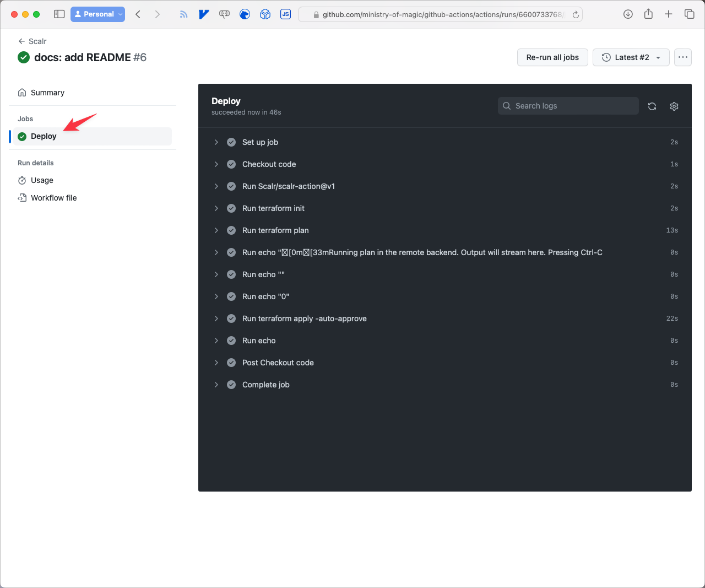Click the blue V extension icon
705x588 pixels.
pyautogui.click(x=204, y=14)
